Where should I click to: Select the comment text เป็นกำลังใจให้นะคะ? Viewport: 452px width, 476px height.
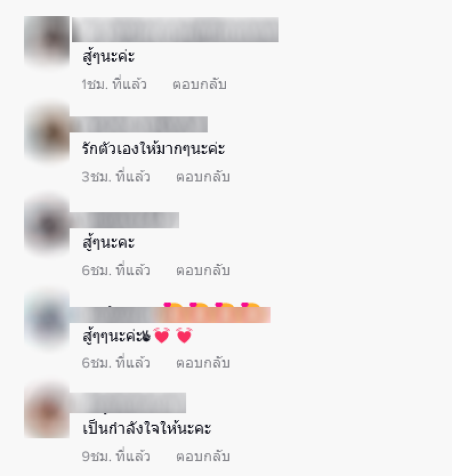pyautogui.click(x=147, y=429)
